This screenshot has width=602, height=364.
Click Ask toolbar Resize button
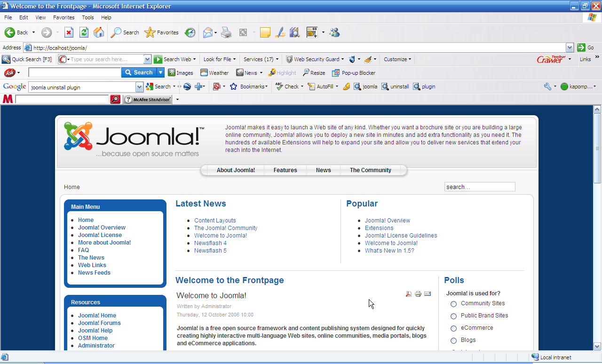(x=314, y=73)
